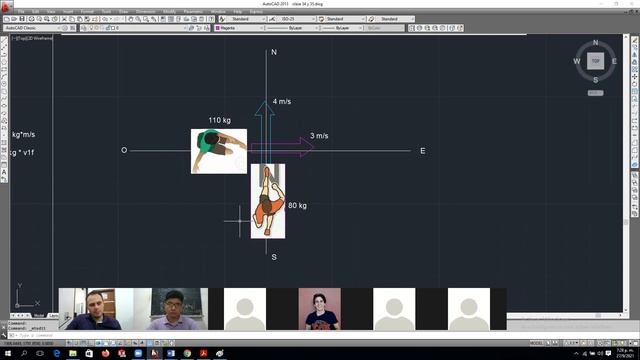The width and height of the screenshot is (640, 360).
Task: Click the Plot (print) icon
Action: click(x=31, y=19)
